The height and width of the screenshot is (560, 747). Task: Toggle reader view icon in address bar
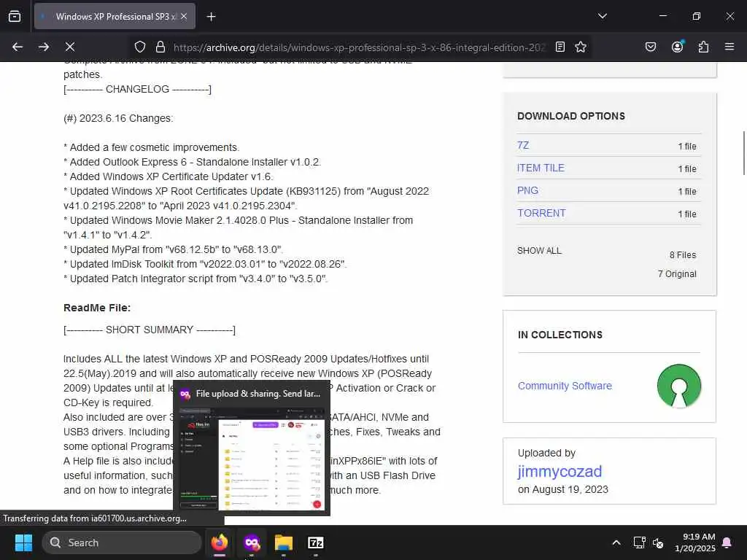560,47
